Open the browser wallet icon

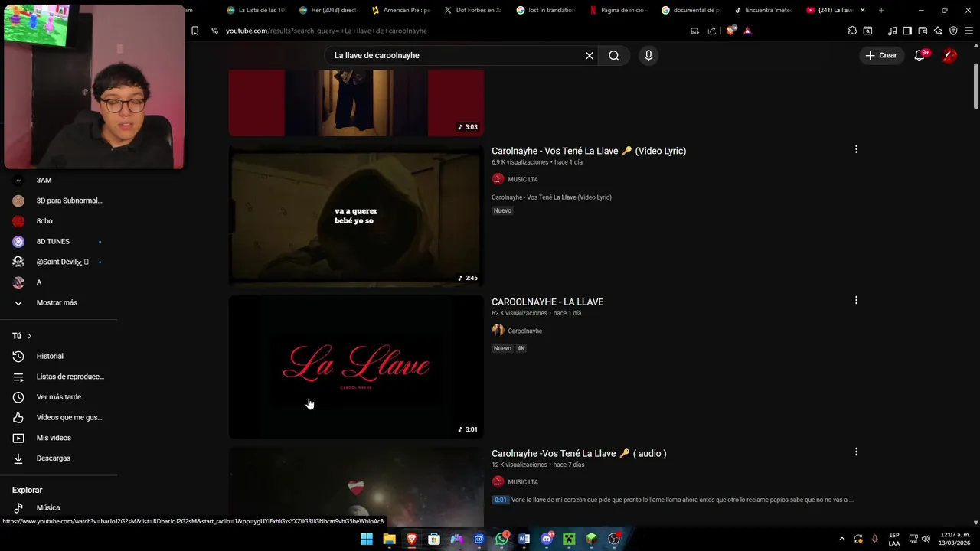(x=923, y=31)
